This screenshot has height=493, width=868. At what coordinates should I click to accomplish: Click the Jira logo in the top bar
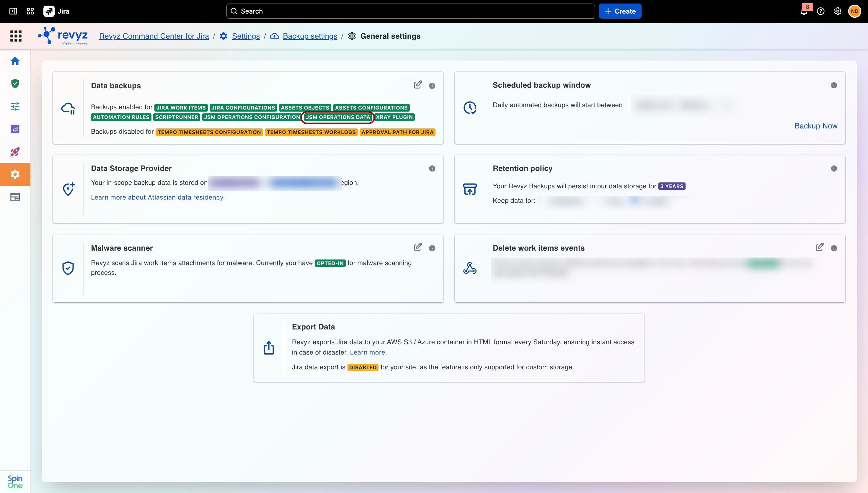(x=56, y=11)
